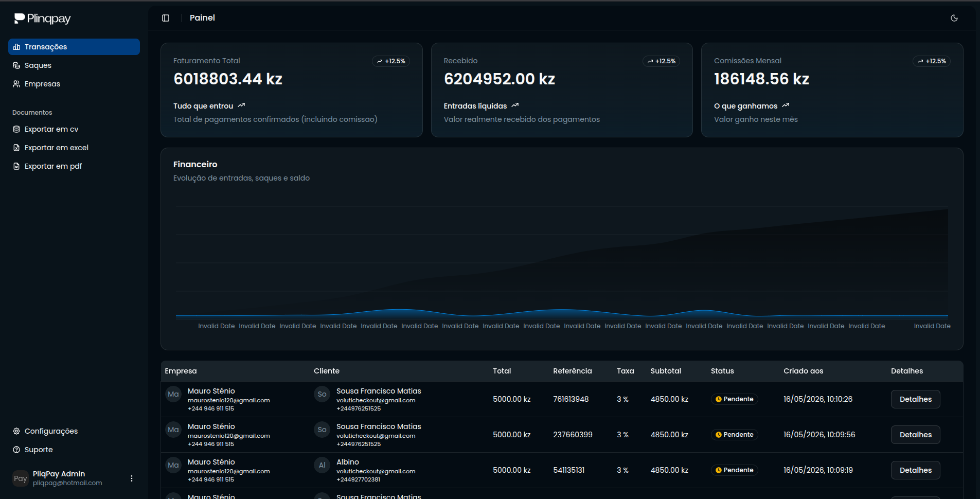This screenshot has height=499, width=980.
Task: Click phone +244927702381 in Albino row
Action: pyautogui.click(x=359, y=479)
